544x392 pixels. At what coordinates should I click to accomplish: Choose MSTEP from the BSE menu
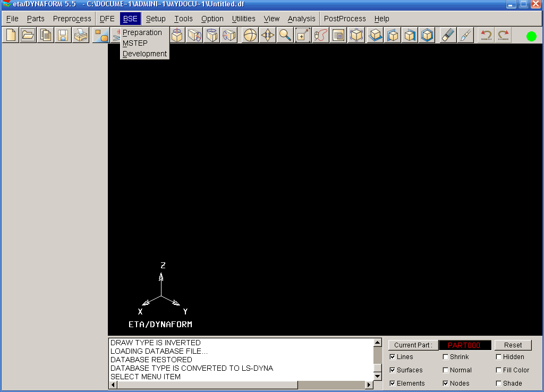[144, 43]
